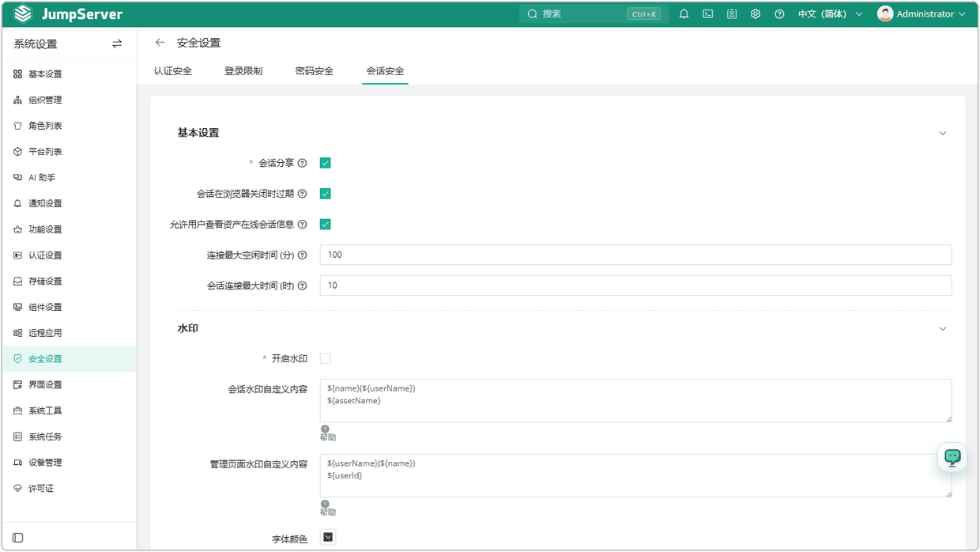Click the tickets list icon in header
980x552 pixels.
pos(732,14)
